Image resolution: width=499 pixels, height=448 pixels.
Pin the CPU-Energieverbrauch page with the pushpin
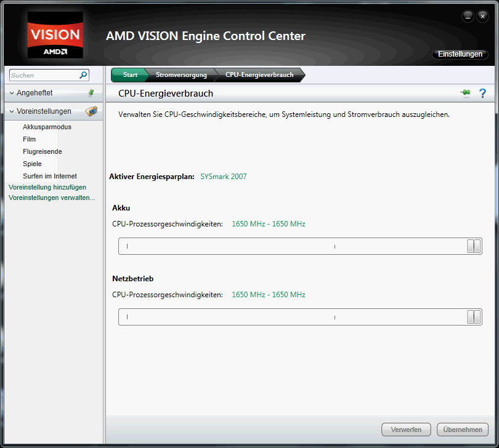(465, 93)
